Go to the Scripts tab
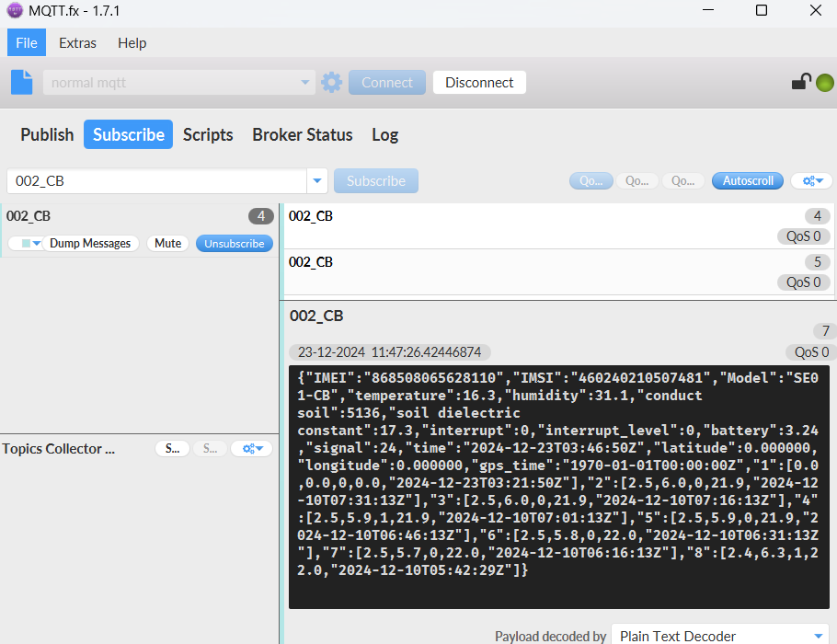 (208, 134)
